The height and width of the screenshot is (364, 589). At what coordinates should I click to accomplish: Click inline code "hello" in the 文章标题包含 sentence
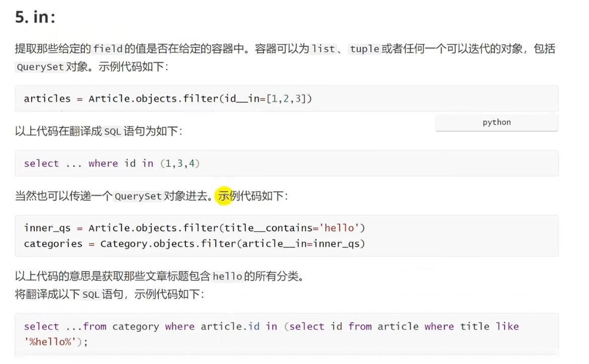pyautogui.click(x=228, y=277)
